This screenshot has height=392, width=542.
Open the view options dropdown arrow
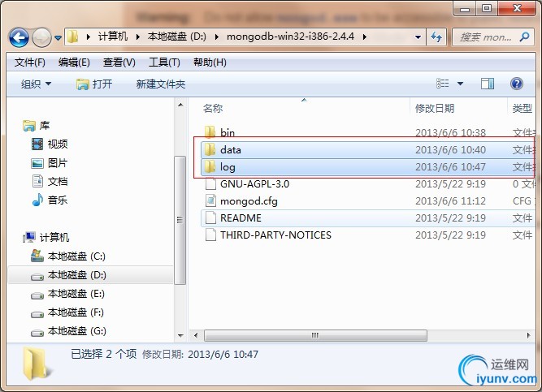pyautogui.click(x=461, y=84)
